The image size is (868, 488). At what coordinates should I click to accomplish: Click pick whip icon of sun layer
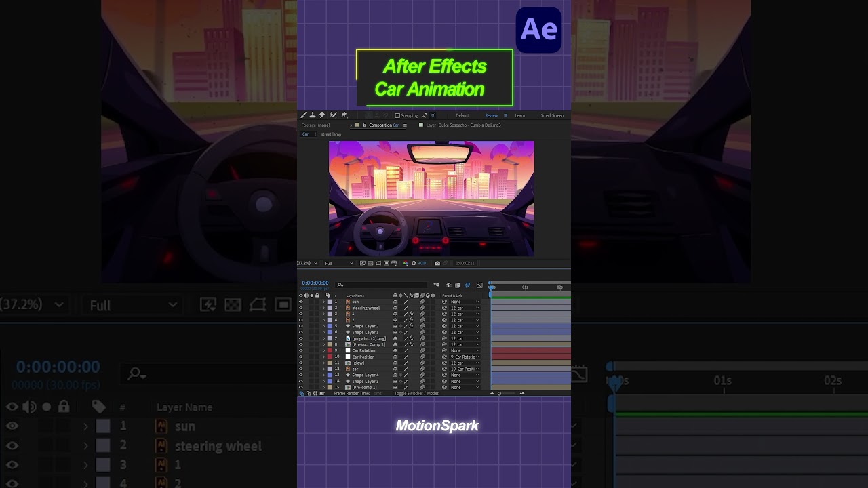pyautogui.click(x=444, y=302)
